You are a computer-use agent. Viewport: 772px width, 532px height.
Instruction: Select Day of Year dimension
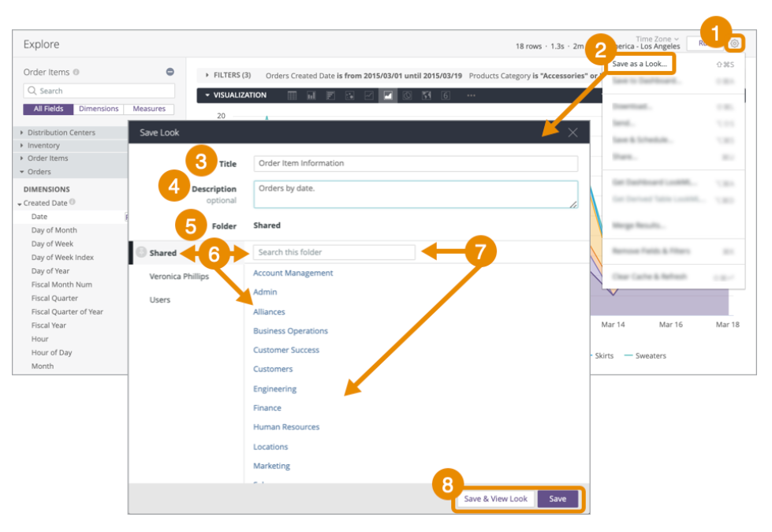point(50,270)
